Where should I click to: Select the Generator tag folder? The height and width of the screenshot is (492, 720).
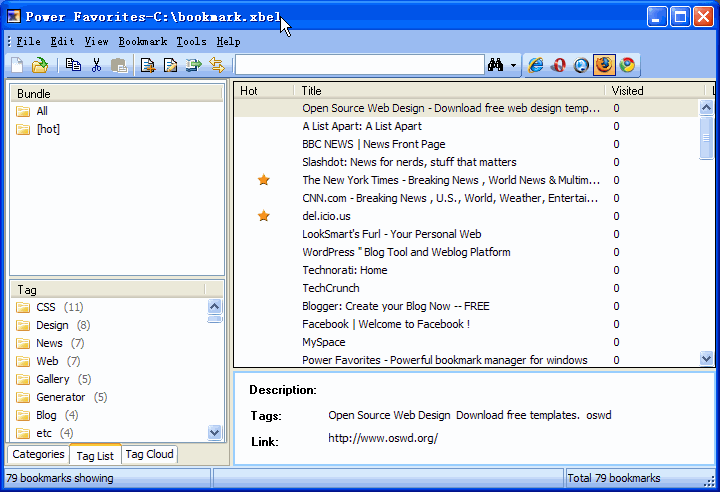(x=62, y=397)
